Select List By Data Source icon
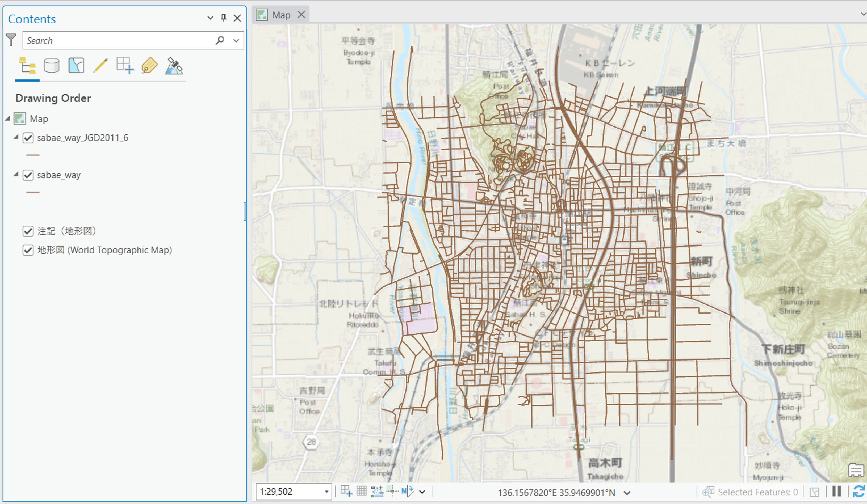This screenshot has height=504, width=867. pos(52,65)
